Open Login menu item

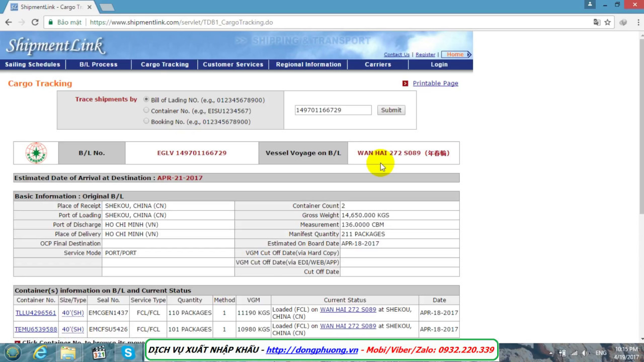click(x=439, y=64)
